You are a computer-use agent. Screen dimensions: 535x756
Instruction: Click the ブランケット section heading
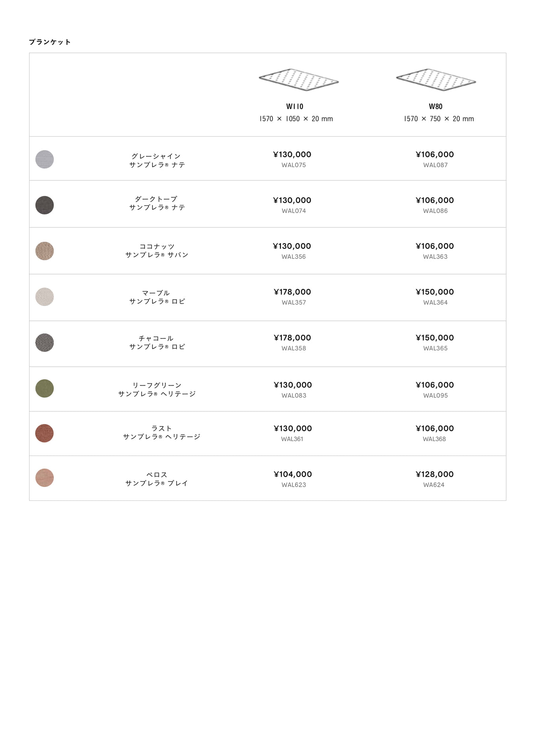50,42
